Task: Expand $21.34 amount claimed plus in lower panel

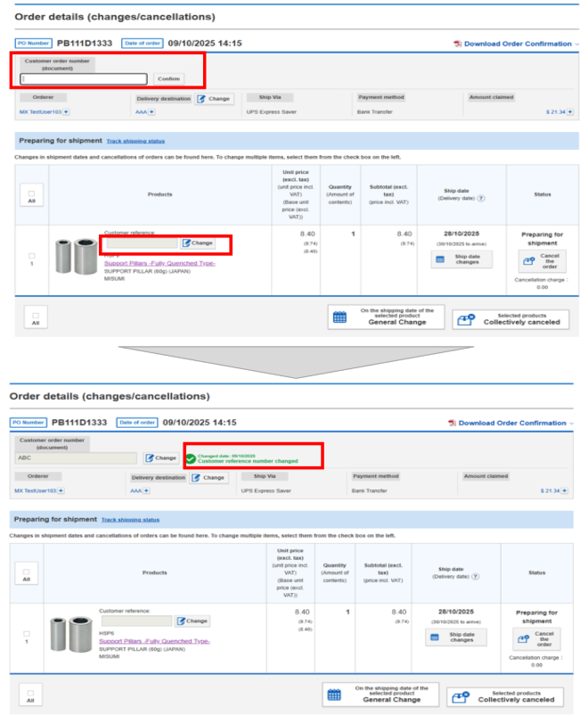Action: 563,490
